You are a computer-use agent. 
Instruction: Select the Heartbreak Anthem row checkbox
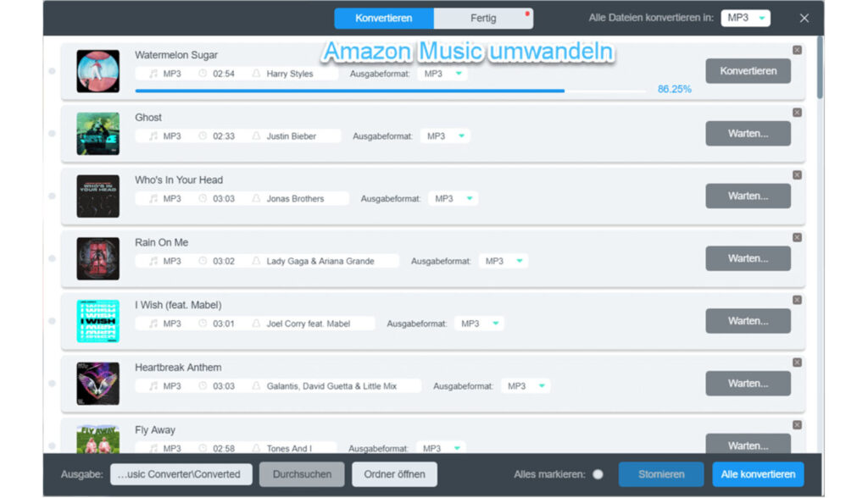[52, 384]
